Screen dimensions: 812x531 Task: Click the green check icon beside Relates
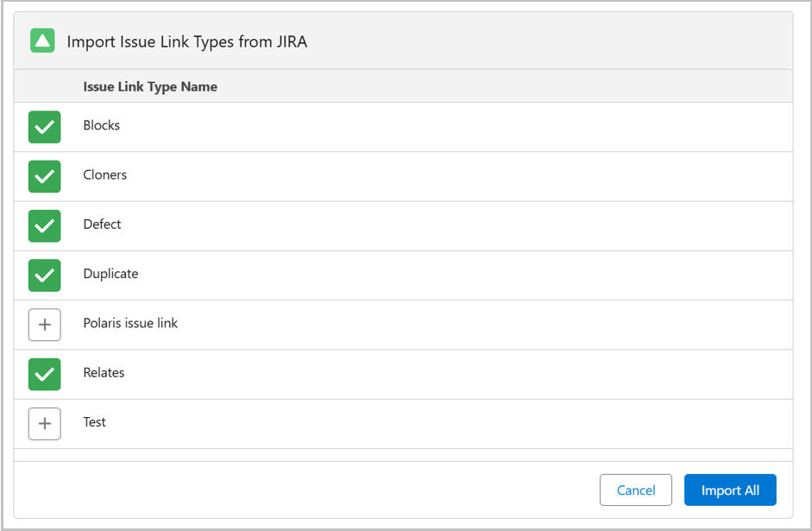click(45, 374)
